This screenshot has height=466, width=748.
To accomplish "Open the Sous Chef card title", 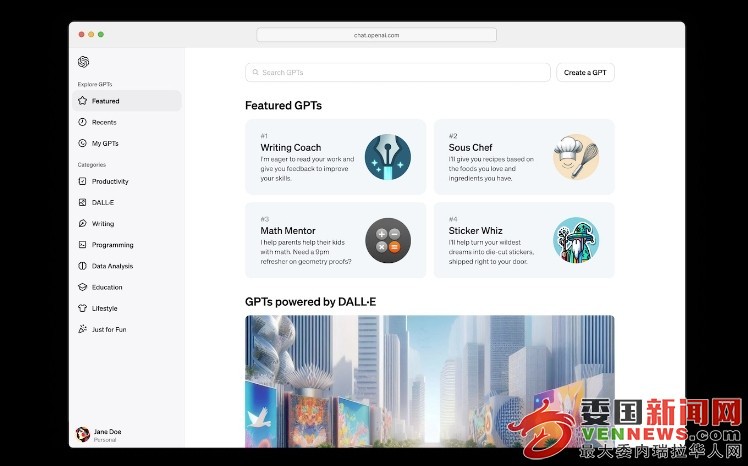I will (x=470, y=147).
